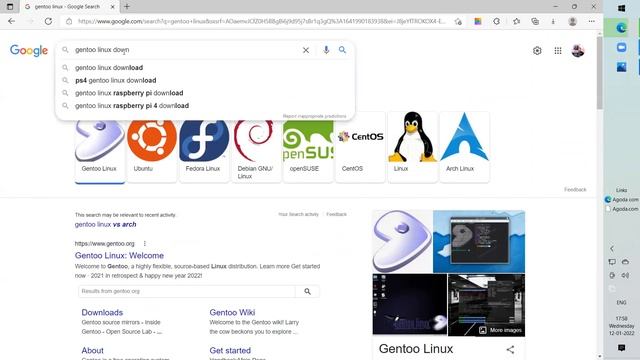
Task: Open the Google apps grid
Action: pos(558,51)
